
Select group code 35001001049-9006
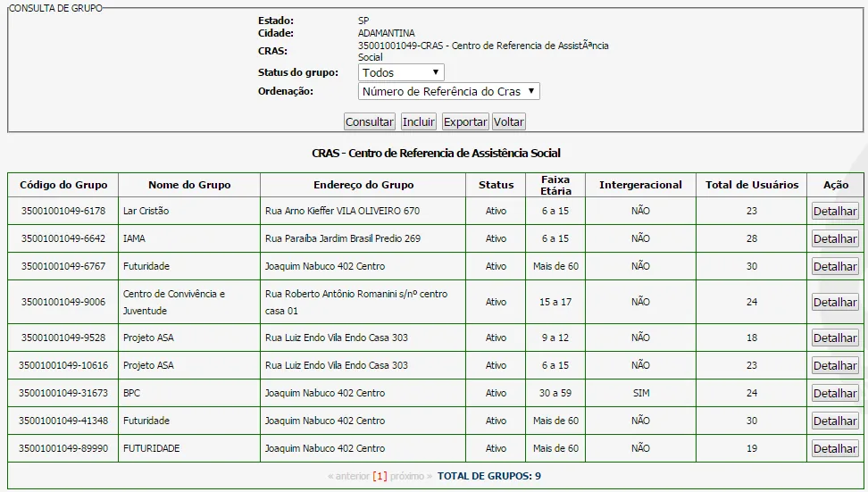tap(63, 302)
